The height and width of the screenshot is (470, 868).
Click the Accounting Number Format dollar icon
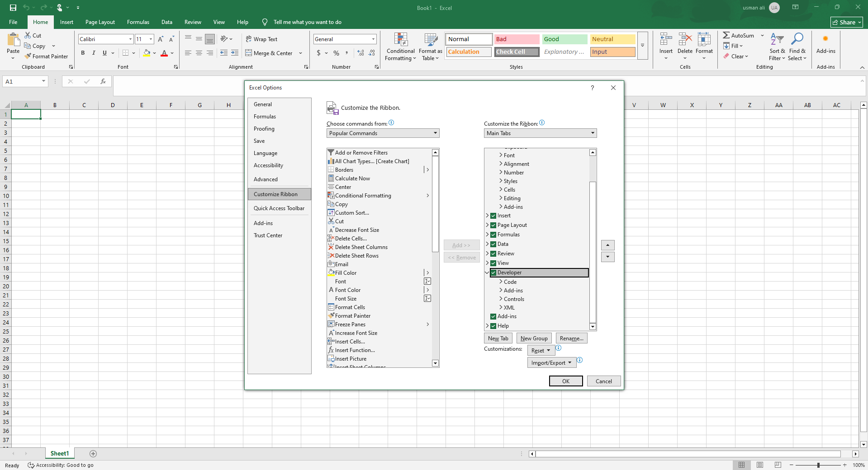click(318, 53)
